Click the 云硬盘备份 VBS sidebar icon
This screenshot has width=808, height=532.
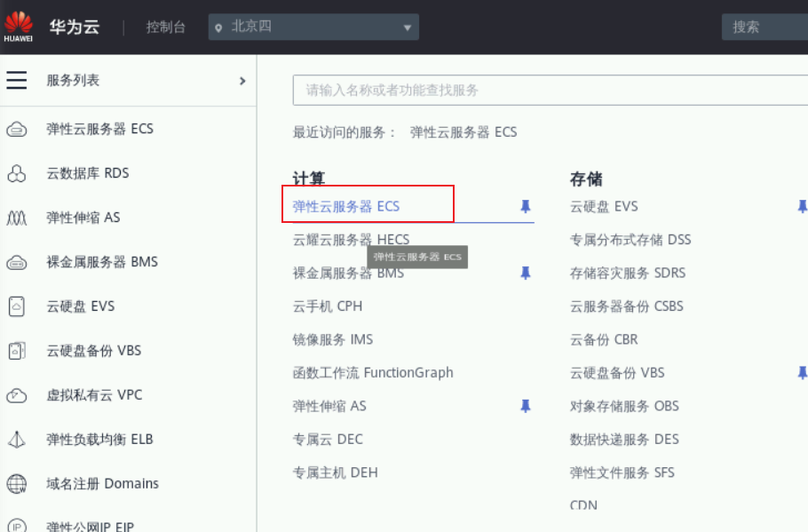point(17,351)
